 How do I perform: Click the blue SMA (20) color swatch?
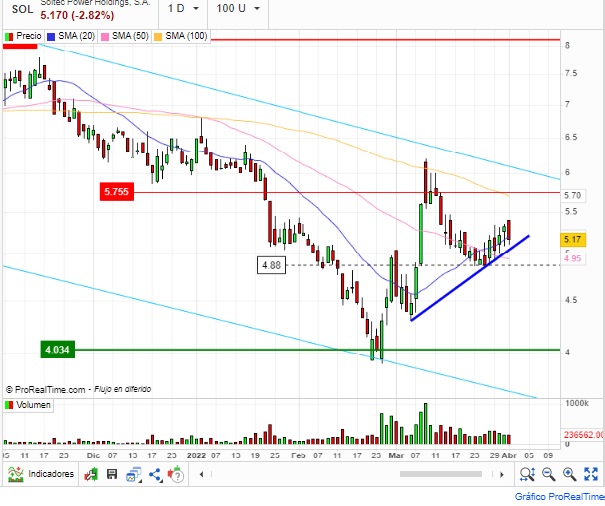[x=51, y=37]
